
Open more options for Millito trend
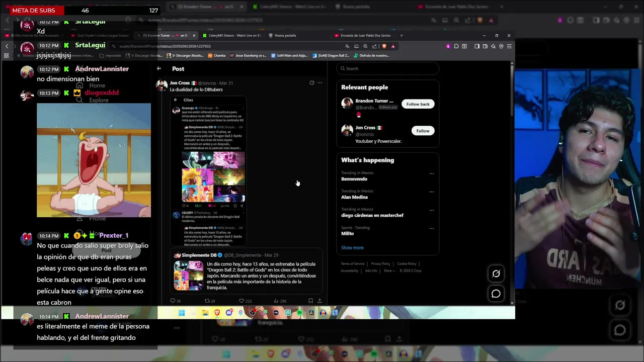pos(431,228)
